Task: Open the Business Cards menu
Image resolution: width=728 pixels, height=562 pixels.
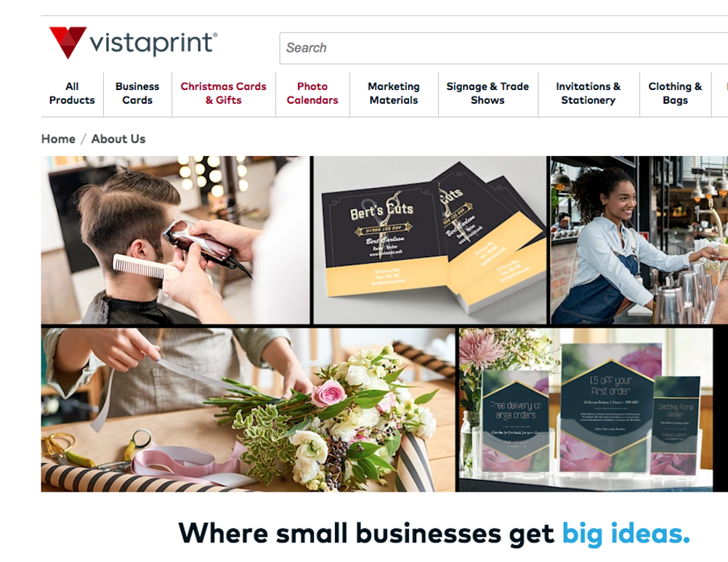Action: point(137,93)
